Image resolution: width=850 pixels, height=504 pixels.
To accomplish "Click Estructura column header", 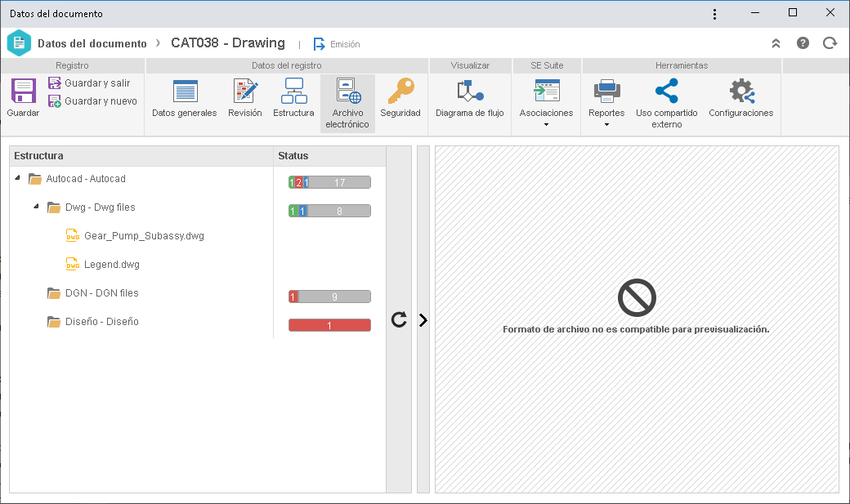I will (141, 155).
